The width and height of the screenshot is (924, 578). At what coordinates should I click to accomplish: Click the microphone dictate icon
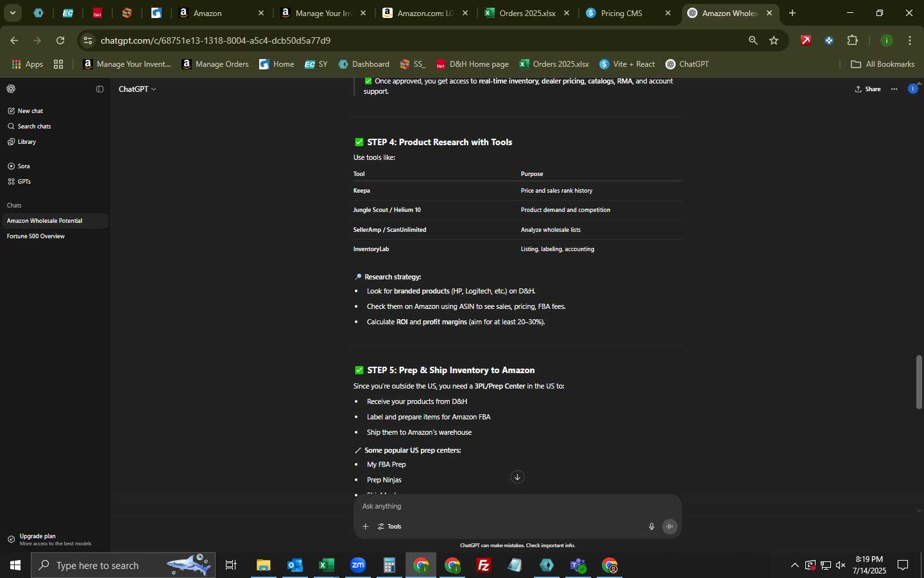651,527
